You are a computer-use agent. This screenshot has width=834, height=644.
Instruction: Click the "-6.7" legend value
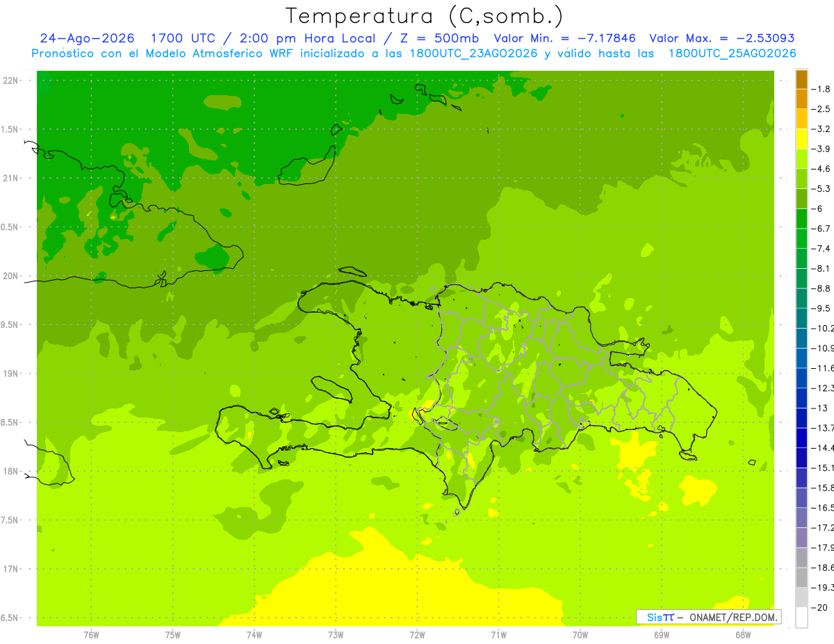click(x=821, y=229)
